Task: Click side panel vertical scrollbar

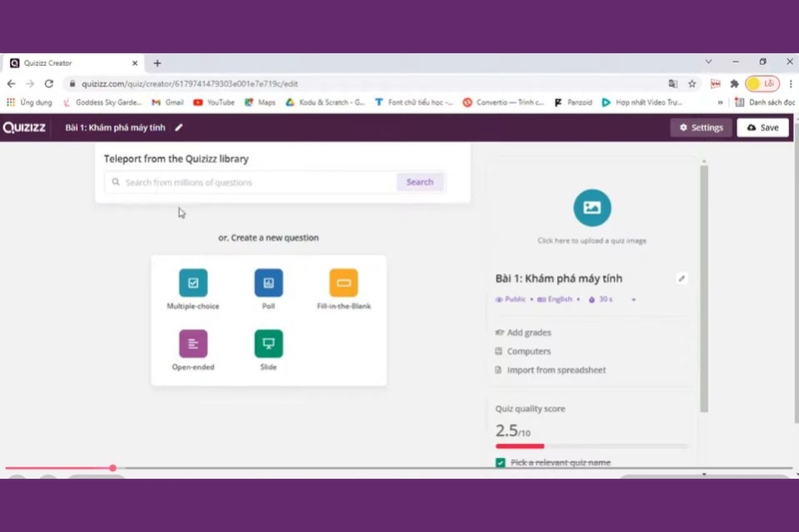Action: (x=704, y=287)
